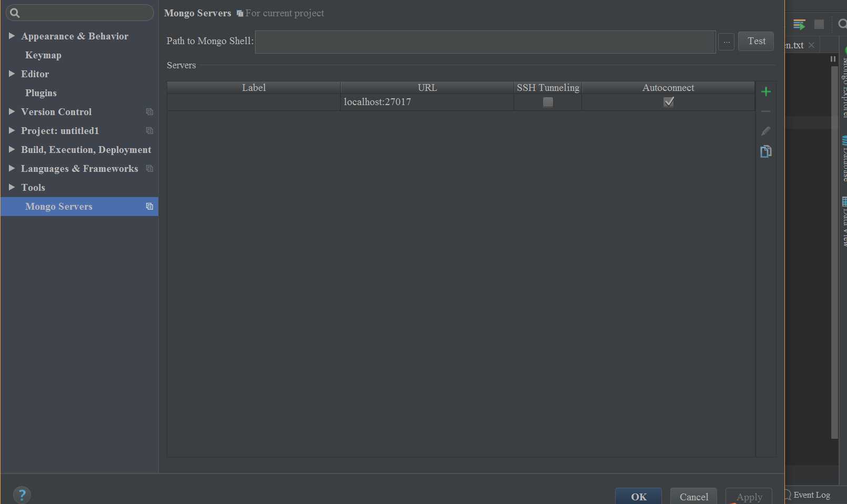847x504 pixels.
Task: Click the IDE search everywhere magnifier
Action: [842, 24]
